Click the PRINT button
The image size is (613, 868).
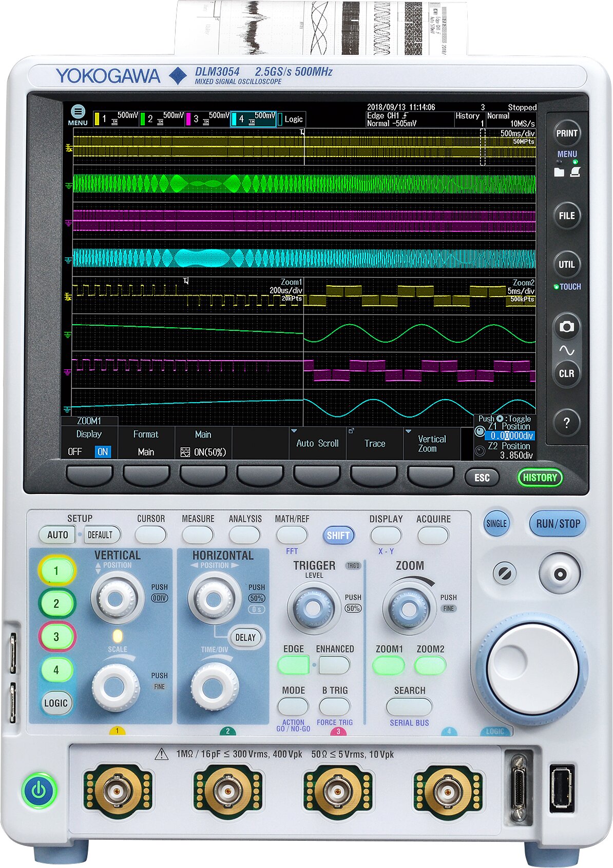567,133
